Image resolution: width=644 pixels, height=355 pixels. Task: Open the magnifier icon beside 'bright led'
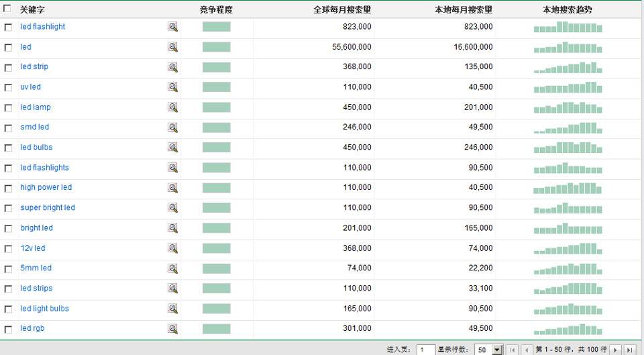pyautogui.click(x=172, y=228)
